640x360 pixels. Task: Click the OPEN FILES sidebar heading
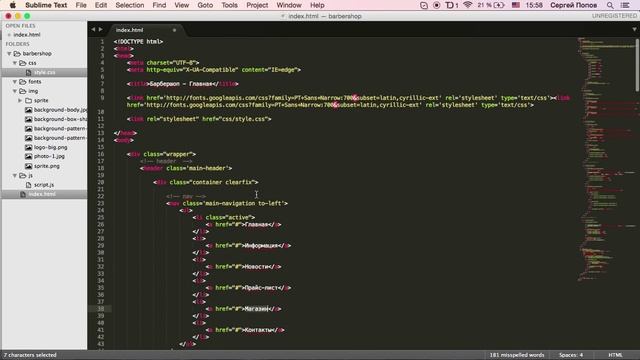20,26
